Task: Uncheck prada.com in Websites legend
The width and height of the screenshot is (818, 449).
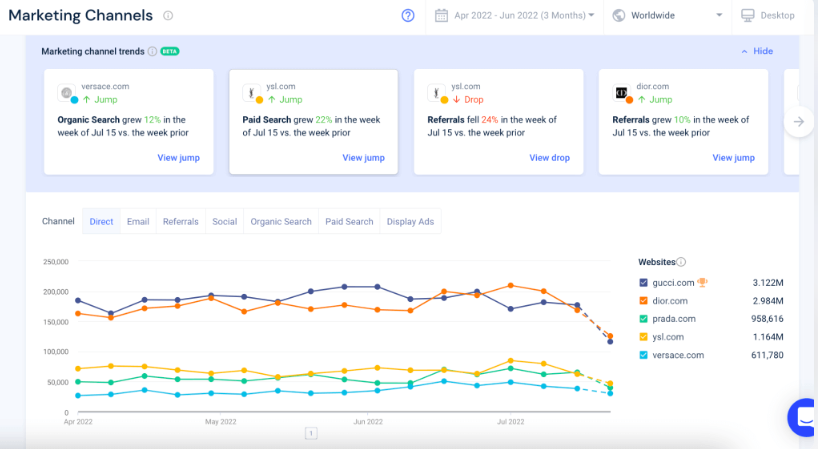Action: coord(643,319)
